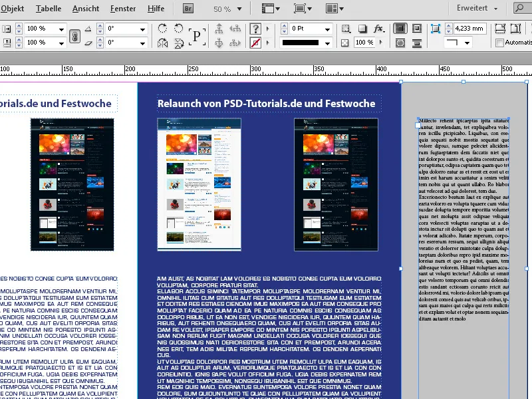Open the arrange documents dropdown
Viewport: 532px width, 399px height.
pyautogui.click(x=334, y=9)
